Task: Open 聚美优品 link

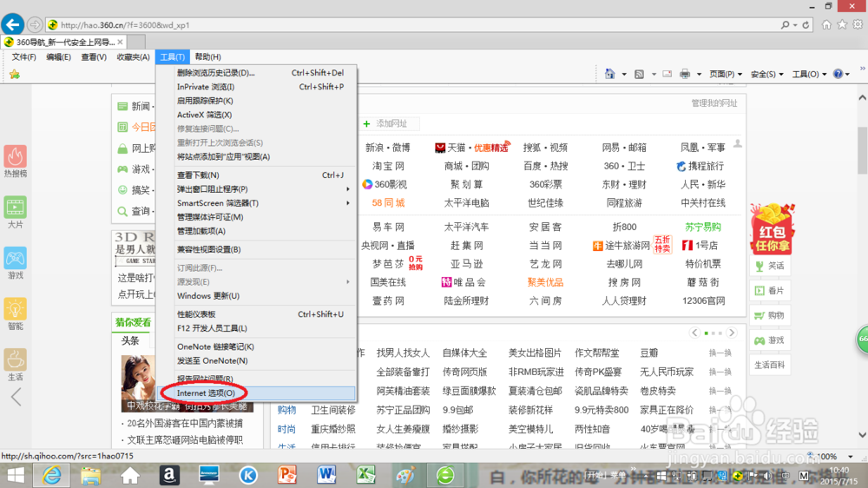Action: pos(545,282)
